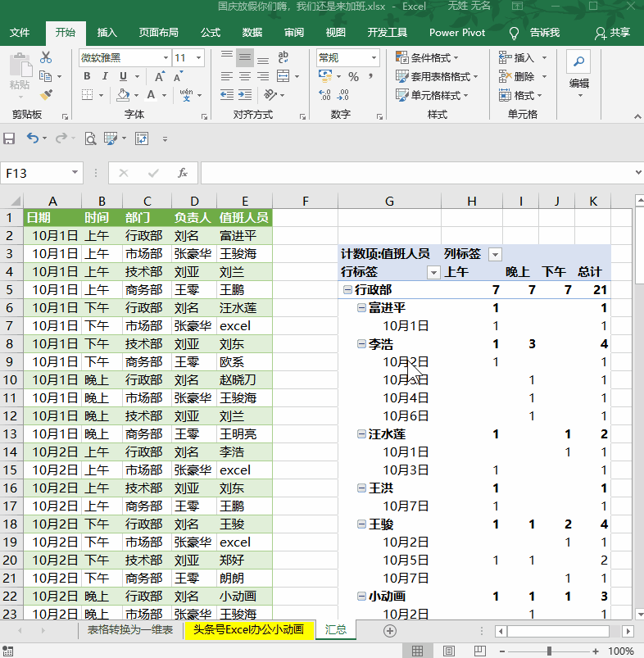Click the accounting number format icon
644x658 pixels.
pyautogui.click(x=325, y=76)
